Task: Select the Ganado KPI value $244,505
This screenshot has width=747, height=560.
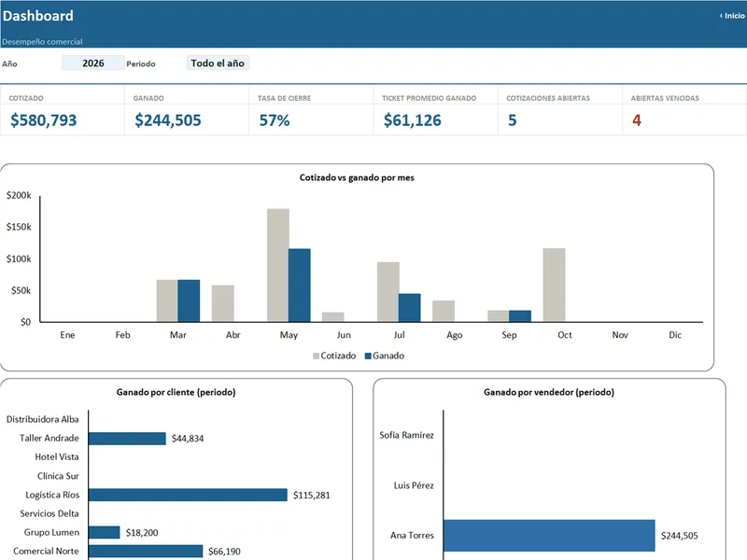Action: click(x=168, y=120)
